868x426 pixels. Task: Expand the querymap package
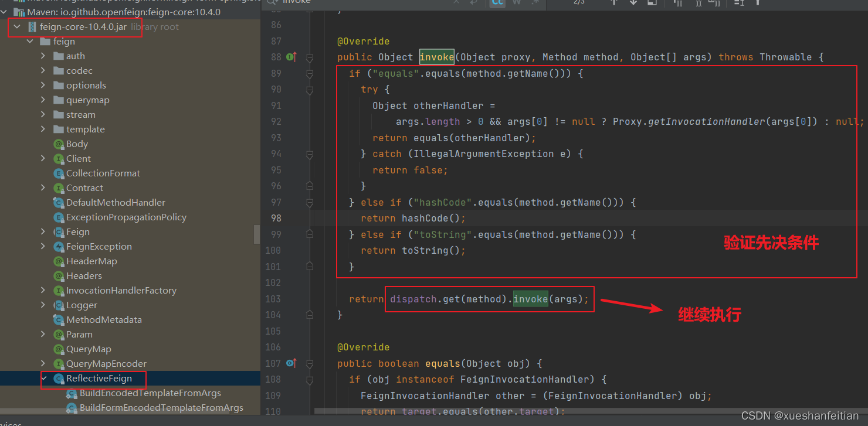point(43,100)
